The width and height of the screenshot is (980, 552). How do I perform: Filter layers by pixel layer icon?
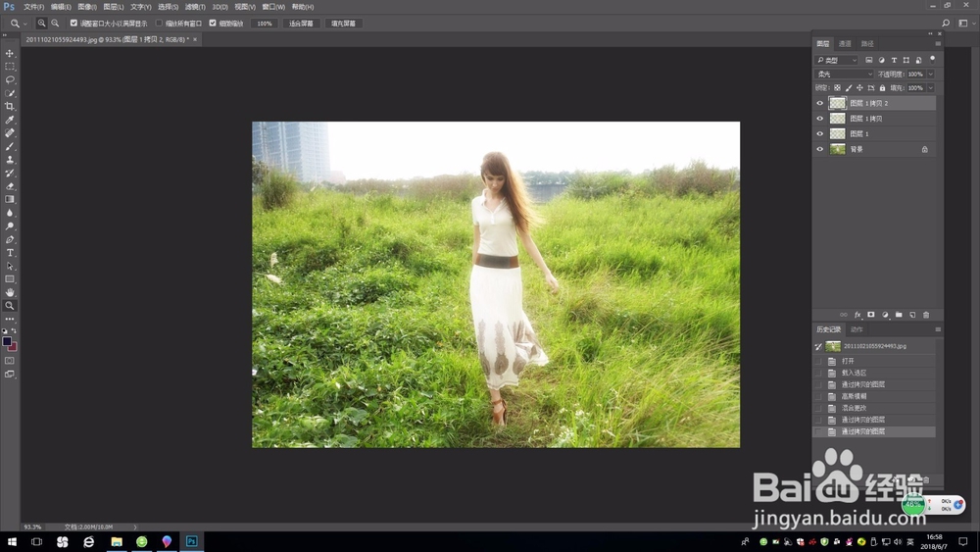(x=868, y=60)
